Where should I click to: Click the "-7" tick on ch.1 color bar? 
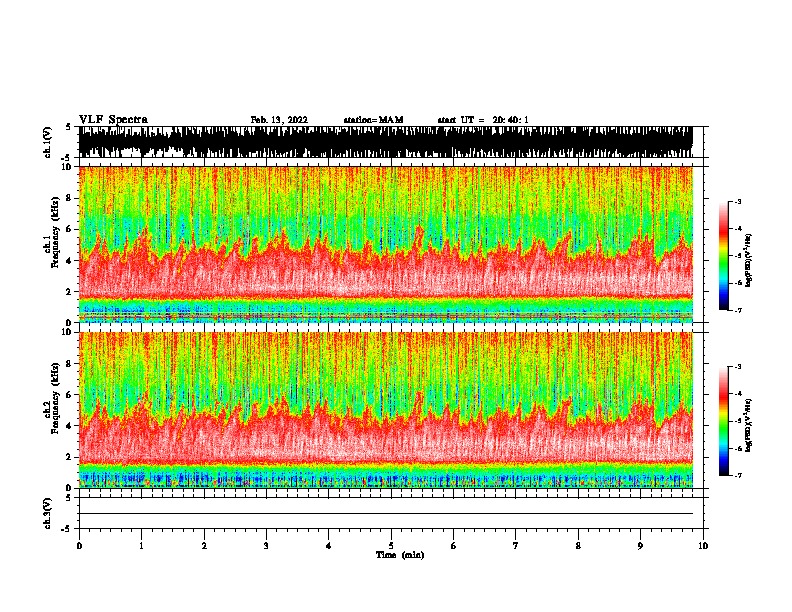pyautogui.click(x=737, y=310)
